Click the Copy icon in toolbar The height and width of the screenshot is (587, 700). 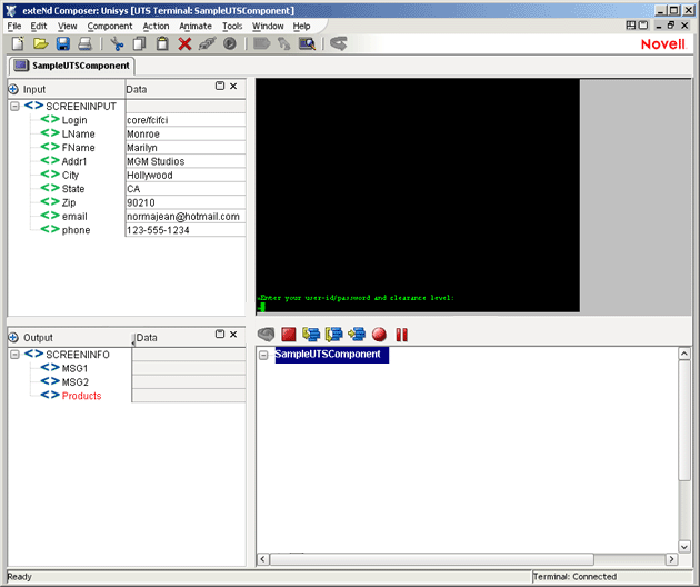[x=140, y=44]
